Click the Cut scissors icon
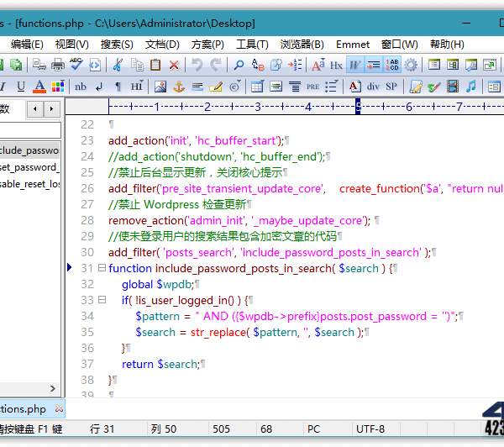504x447 pixels. [118, 65]
